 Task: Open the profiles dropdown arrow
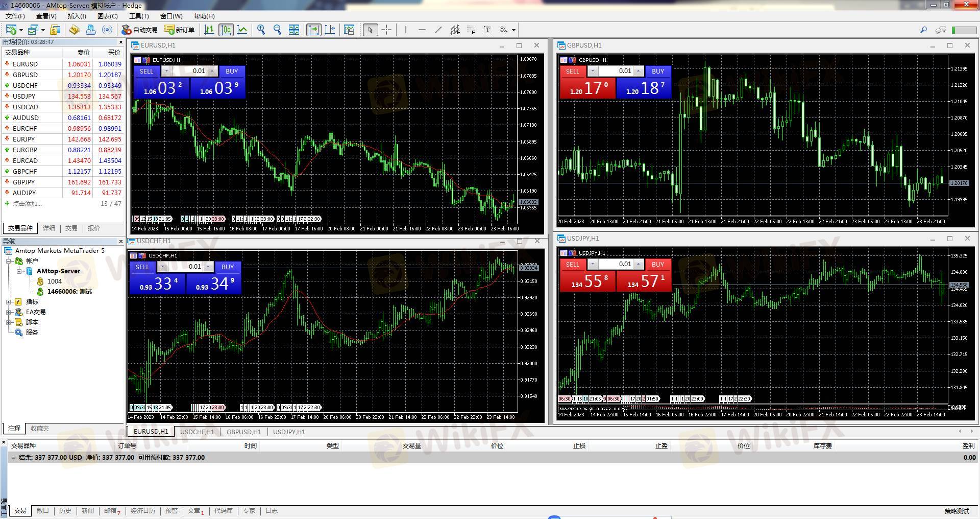tap(43, 30)
